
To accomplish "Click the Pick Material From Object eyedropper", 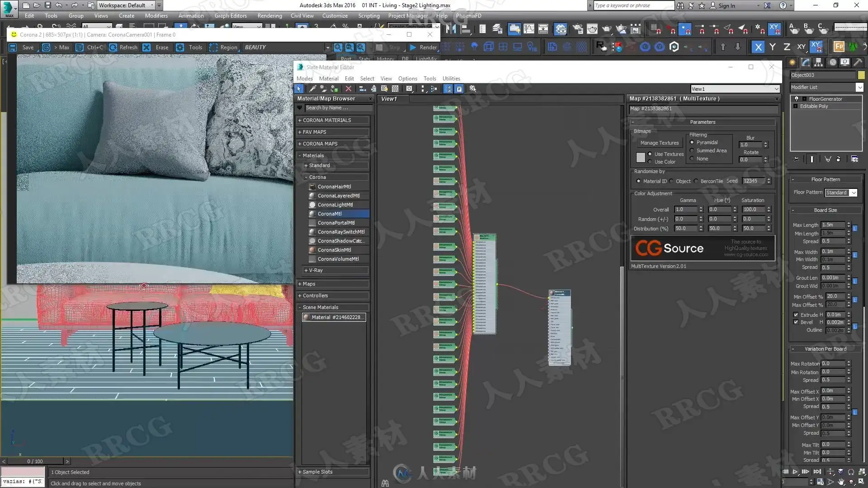I will [312, 89].
